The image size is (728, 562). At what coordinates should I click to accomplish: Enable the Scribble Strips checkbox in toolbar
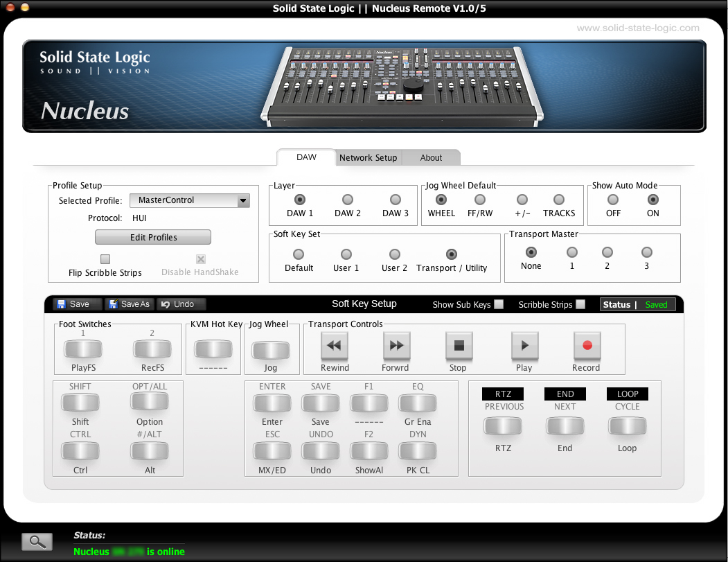[580, 304]
